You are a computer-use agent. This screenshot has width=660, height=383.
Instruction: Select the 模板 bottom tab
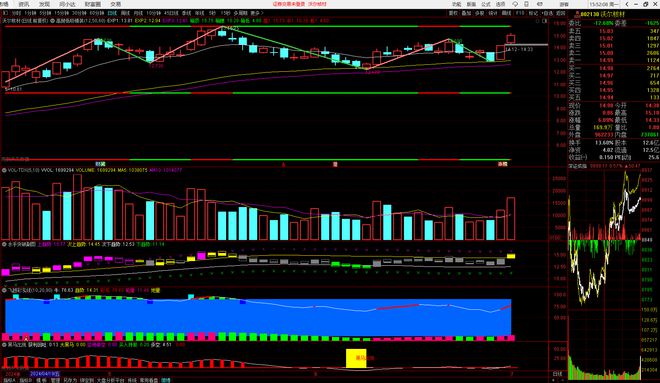[x=42, y=380]
